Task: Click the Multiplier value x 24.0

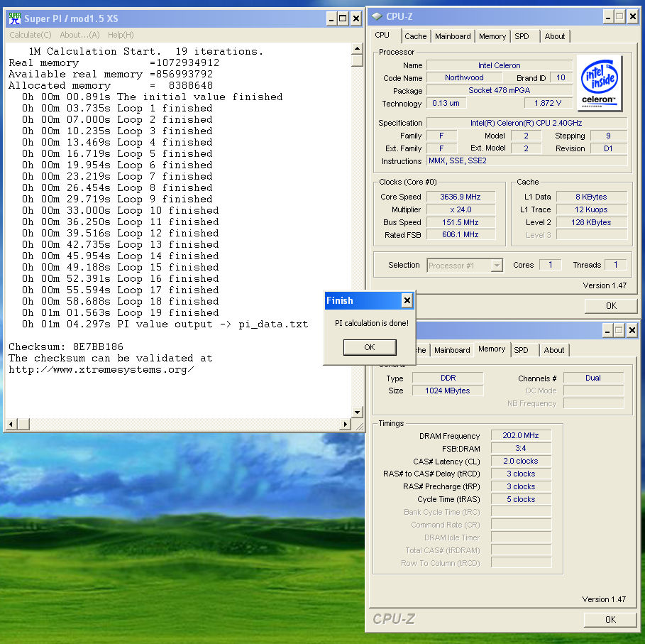Action: (461, 209)
